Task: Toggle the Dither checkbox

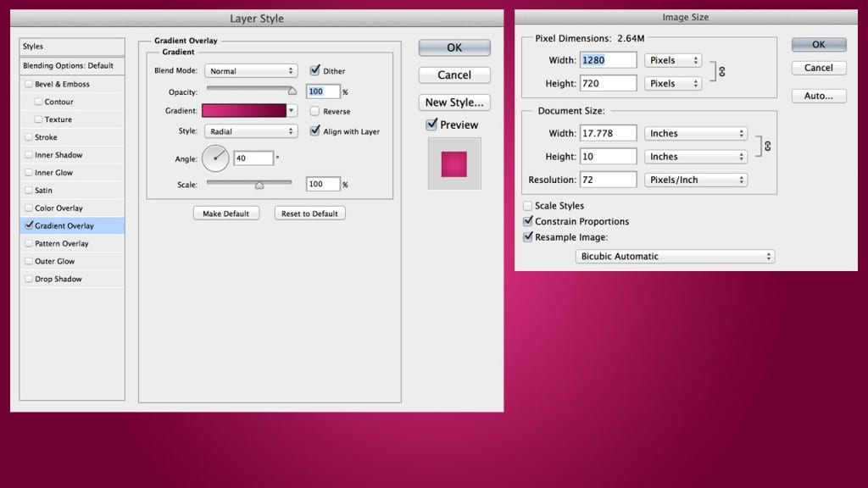Action: pos(315,71)
